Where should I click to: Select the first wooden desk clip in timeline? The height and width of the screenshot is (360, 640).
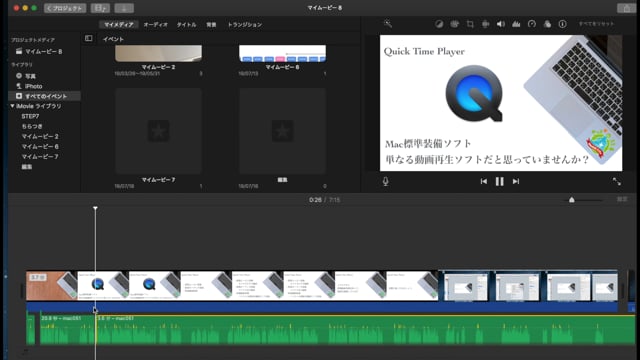pyautogui.click(x=52, y=286)
